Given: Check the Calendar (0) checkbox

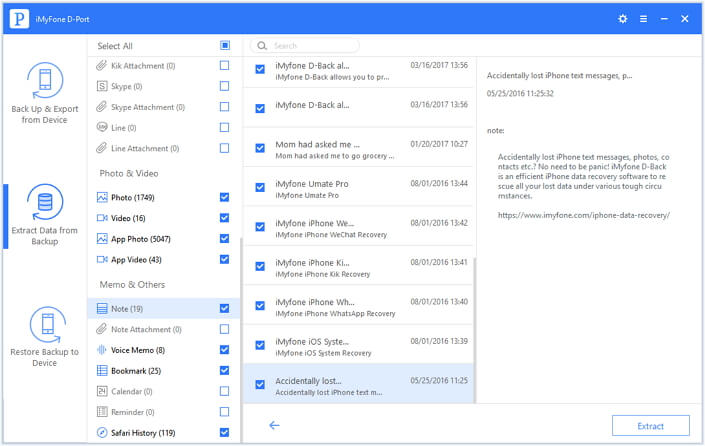Looking at the screenshot, I should point(224,391).
